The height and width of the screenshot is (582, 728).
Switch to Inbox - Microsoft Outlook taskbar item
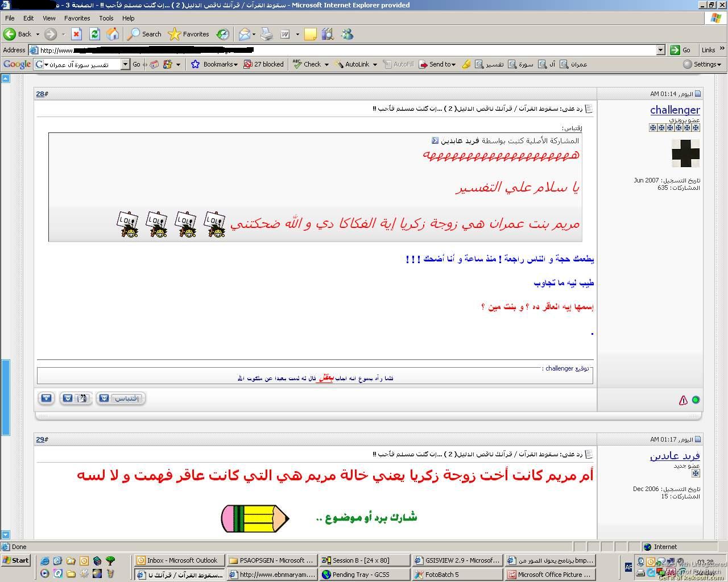click(180, 560)
